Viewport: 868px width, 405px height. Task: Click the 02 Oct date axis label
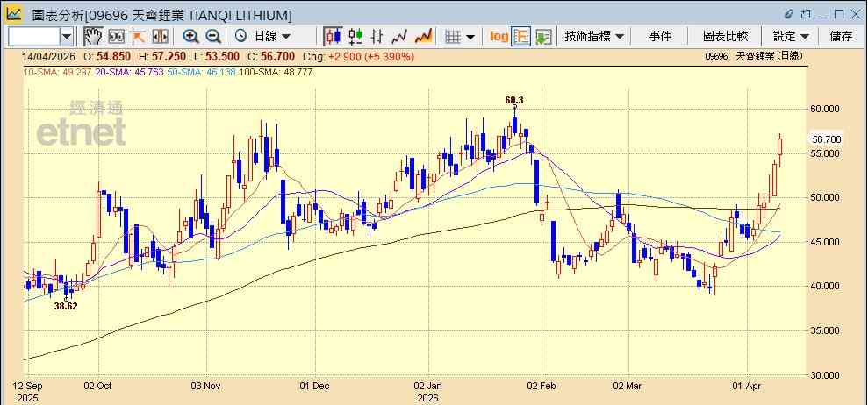click(98, 386)
